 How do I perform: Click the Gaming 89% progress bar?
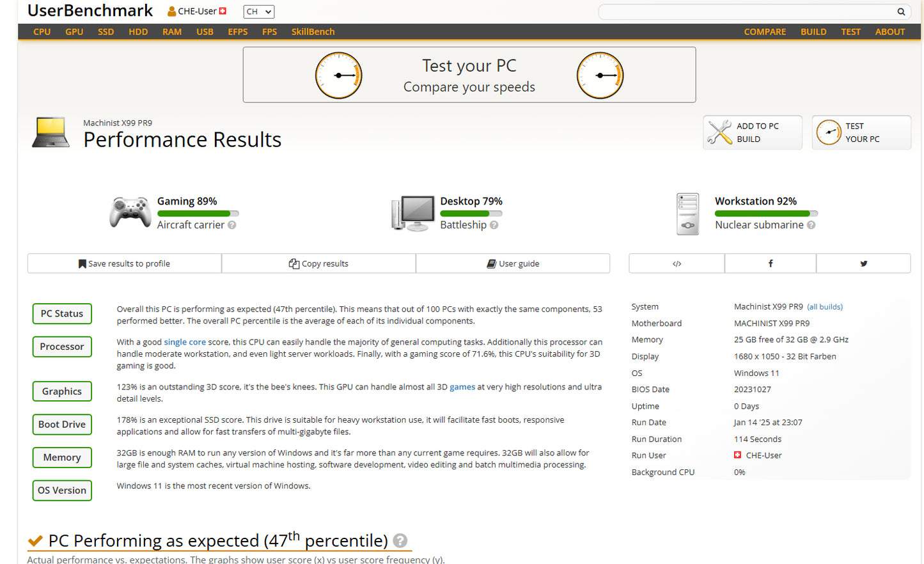pyautogui.click(x=198, y=214)
